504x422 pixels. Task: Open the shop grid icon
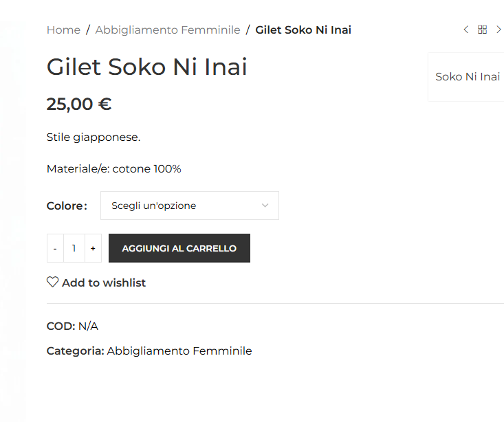pyautogui.click(x=482, y=30)
